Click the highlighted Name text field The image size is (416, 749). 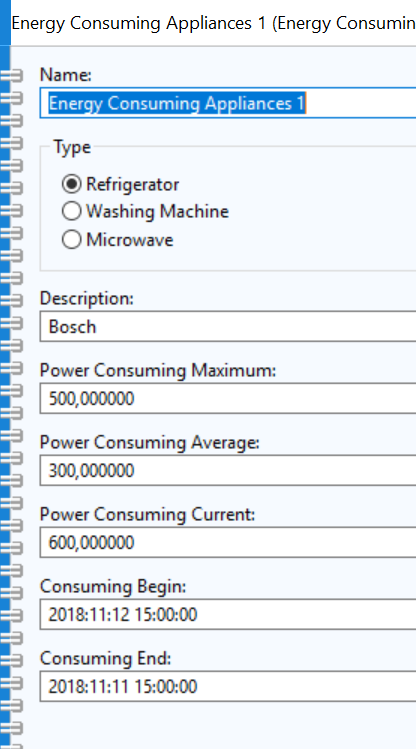click(x=228, y=103)
